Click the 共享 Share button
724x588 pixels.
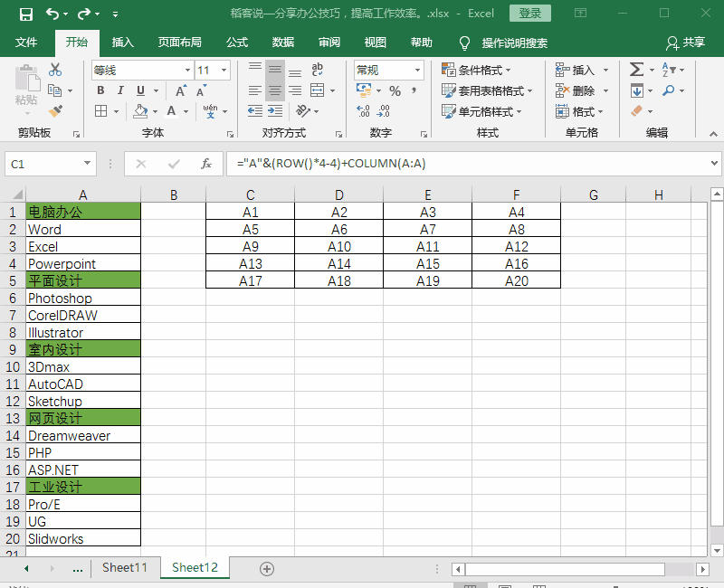pos(686,43)
